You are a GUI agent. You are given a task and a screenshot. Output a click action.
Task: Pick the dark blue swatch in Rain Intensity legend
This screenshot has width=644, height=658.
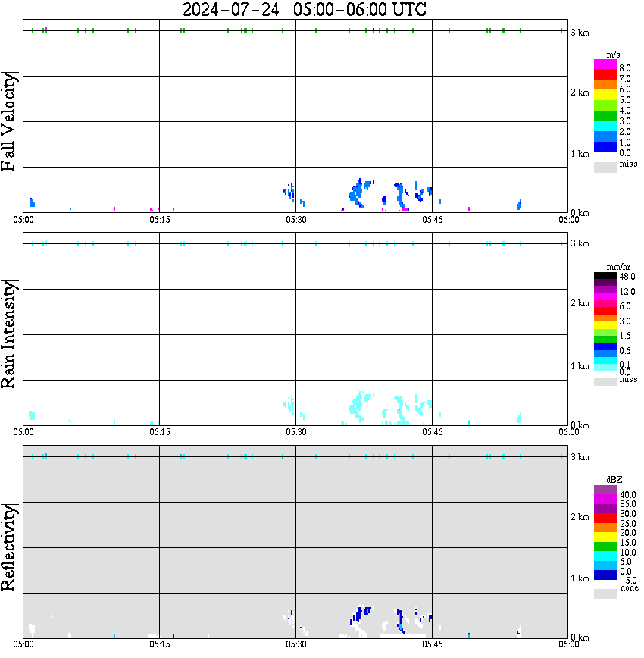(605, 346)
